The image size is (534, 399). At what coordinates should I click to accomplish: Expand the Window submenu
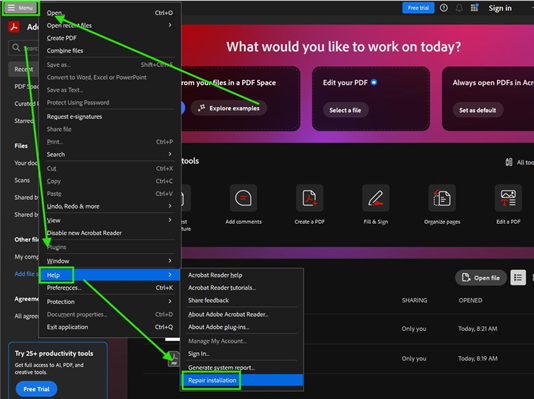click(x=110, y=261)
